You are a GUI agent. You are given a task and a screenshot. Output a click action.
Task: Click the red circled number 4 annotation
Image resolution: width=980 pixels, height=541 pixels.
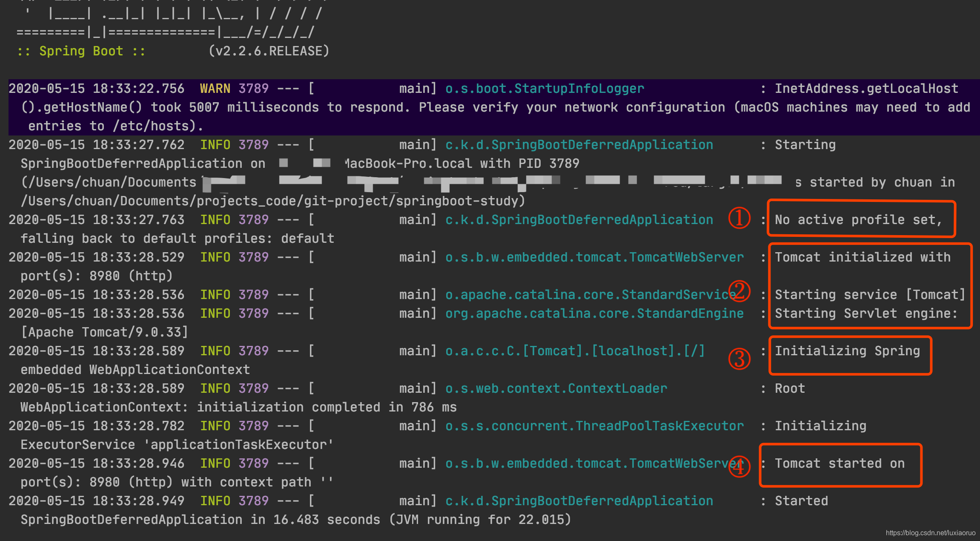tap(739, 466)
